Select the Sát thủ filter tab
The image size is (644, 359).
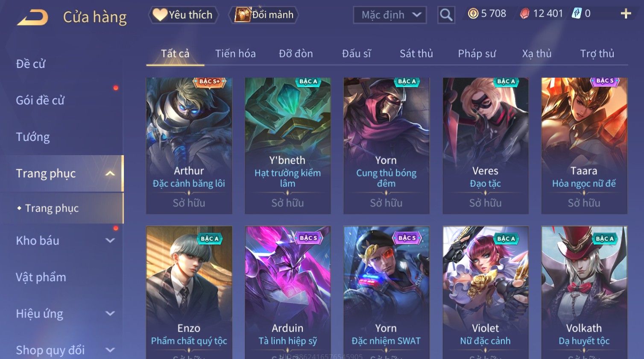coord(416,53)
